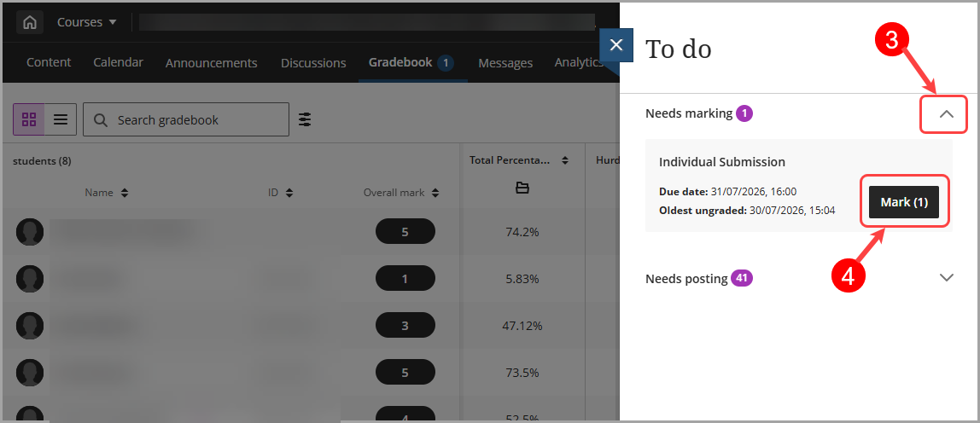Click the Needs posting 41 badge
Screen dimensions: 980x423
coord(742,278)
